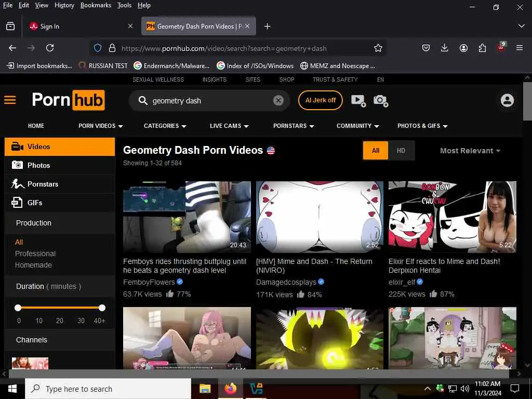
Task: Go to the HOME nav link
Action: 36,126
